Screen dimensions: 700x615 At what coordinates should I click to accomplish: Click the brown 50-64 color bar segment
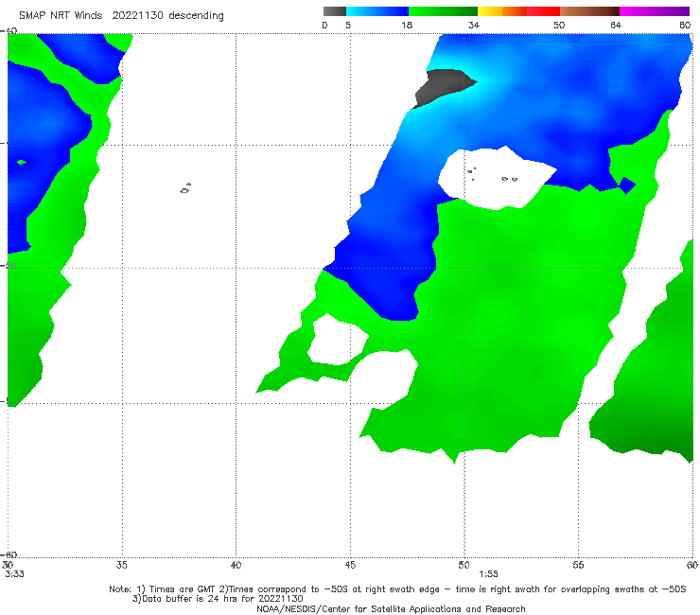589,11
